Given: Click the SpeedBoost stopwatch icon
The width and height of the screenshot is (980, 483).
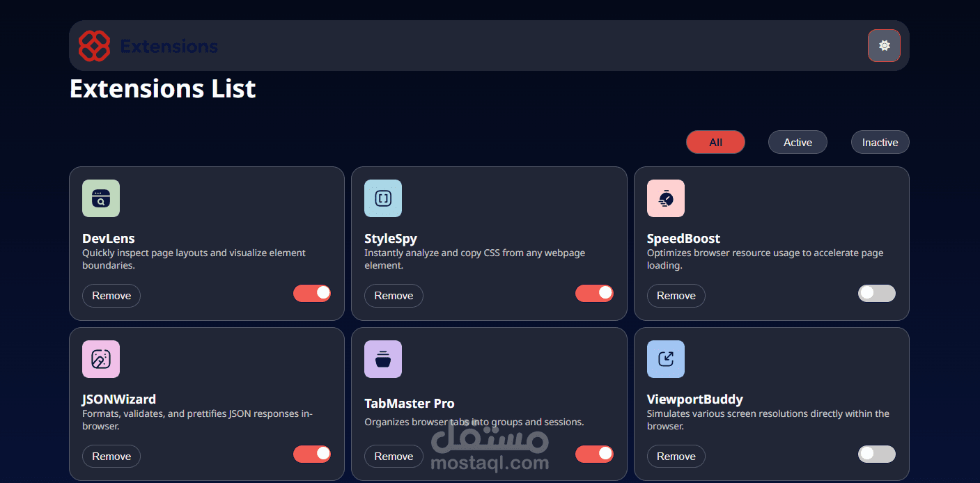Looking at the screenshot, I should [x=666, y=198].
